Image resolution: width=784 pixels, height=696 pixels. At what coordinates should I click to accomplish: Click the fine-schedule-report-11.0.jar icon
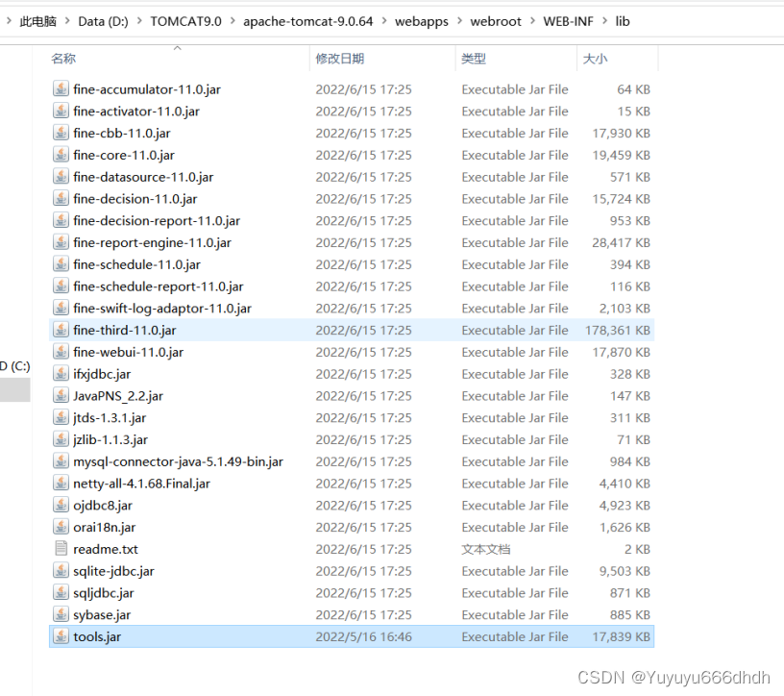point(61,286)
